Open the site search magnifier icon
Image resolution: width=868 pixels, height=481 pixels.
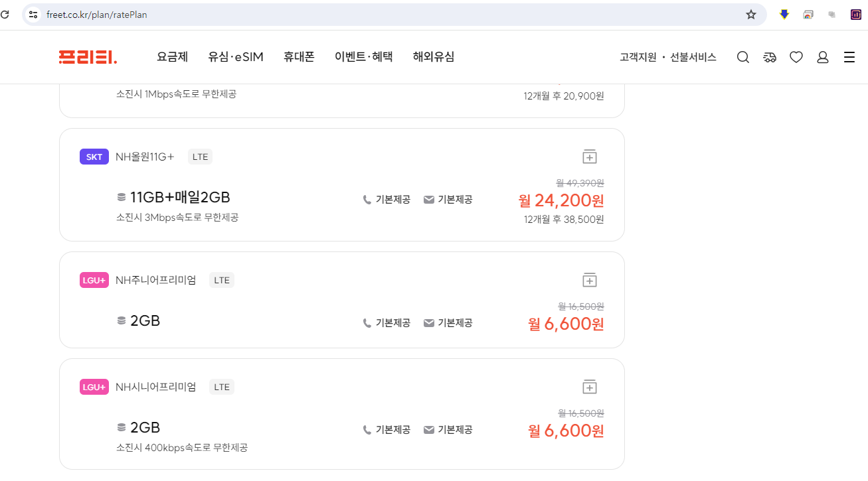742,57
